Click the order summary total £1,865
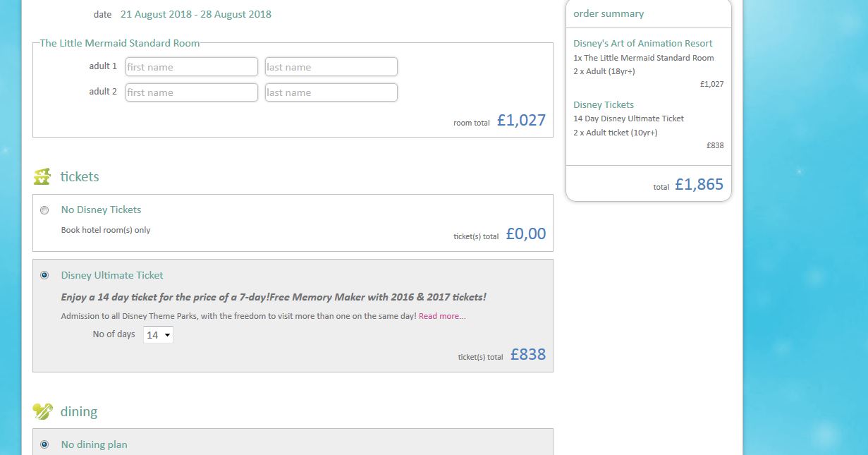Image resolution: width=868 pixels, height=455 pixels. pyautogui.click(x=698, y=185)
